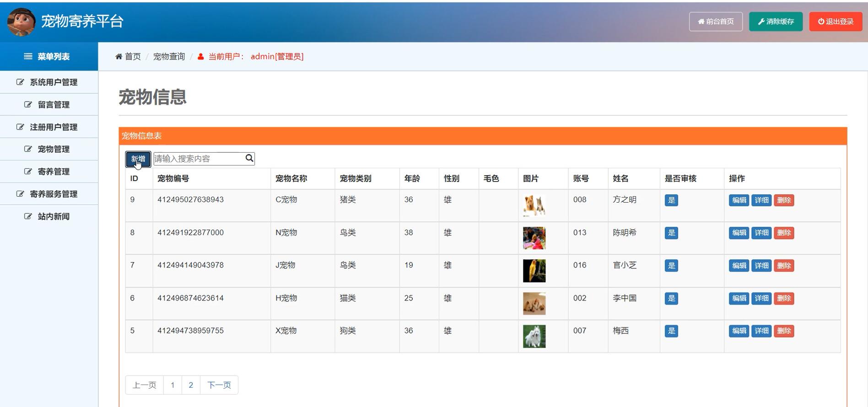The width and height of the screenshot is (868, 407).
Task: Click the 宠物查询 breadcrumb
Action: pos(169,56)
